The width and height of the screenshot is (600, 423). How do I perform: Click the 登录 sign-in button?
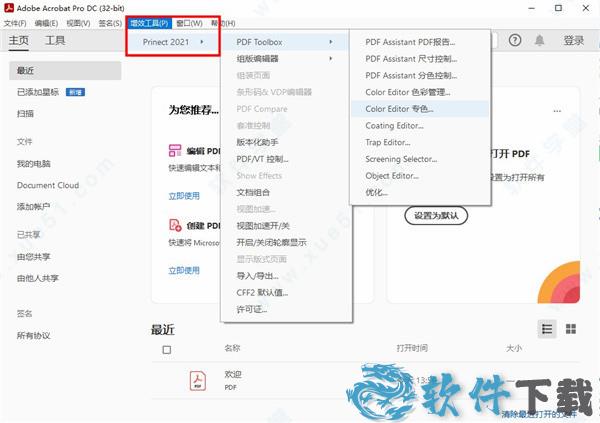(x=573, y=41)
